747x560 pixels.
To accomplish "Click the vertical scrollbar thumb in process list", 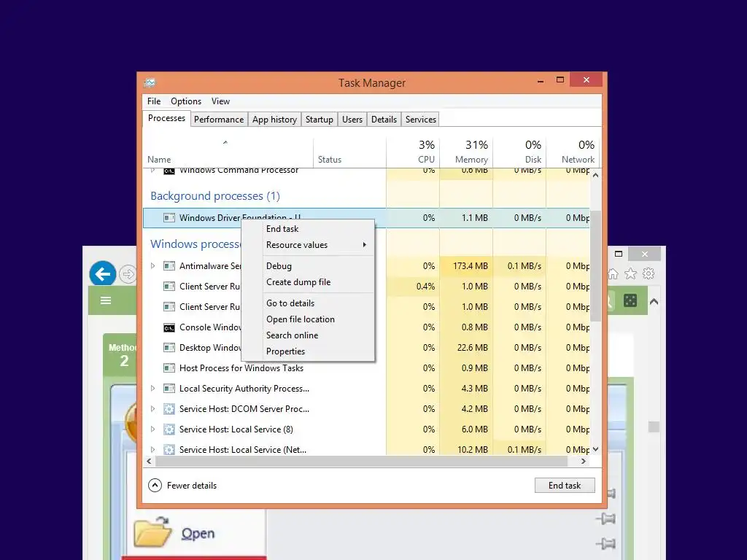I will pos(595,265).
